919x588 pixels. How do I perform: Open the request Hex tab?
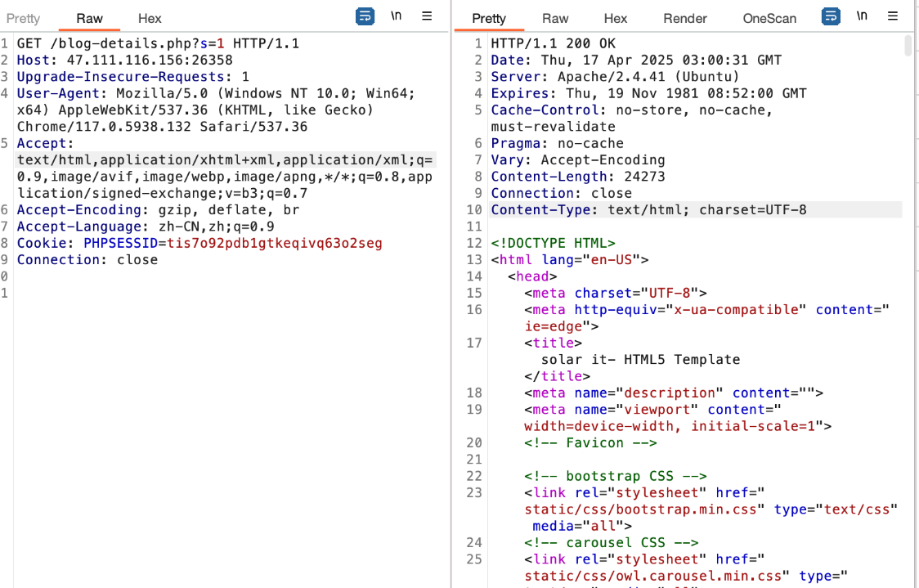pyautogui.click(x=150, y=18)
